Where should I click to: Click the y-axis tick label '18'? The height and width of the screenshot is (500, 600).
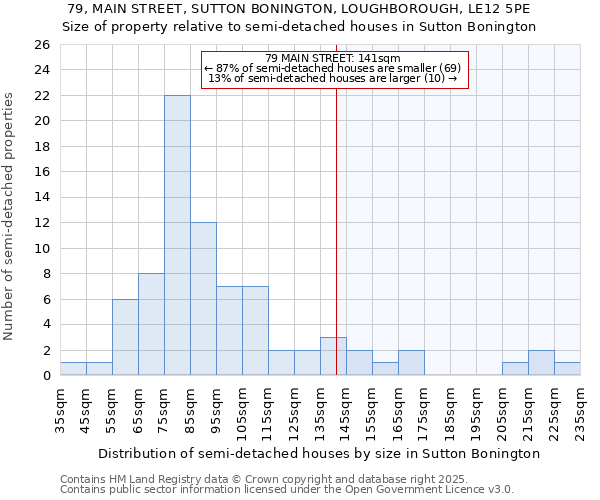pos(42,147)
